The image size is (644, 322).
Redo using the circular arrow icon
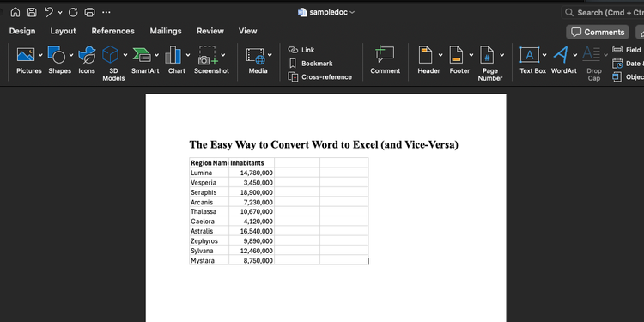tap(73, 12)
